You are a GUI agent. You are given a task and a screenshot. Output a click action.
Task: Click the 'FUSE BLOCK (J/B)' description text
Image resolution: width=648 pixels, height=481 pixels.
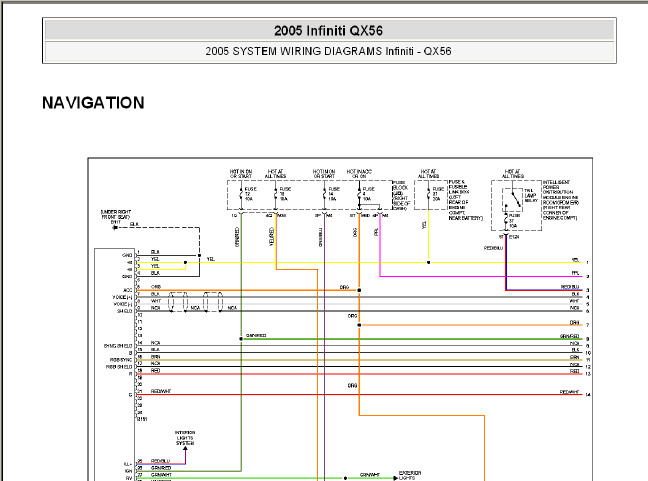click(401, 195)
